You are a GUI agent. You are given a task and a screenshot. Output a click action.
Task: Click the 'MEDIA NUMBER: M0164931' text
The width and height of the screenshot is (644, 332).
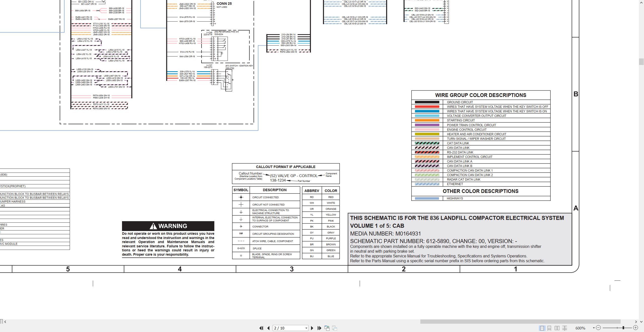click(x=385, y=234)
